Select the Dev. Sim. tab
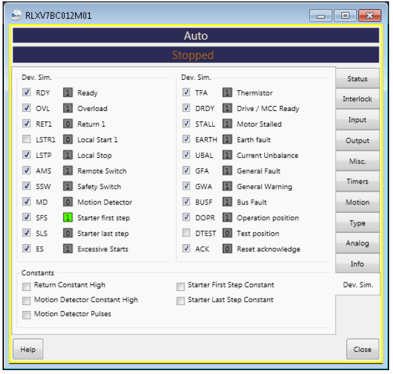This screenshot has width=393, height=374. [x=358, y=285]
